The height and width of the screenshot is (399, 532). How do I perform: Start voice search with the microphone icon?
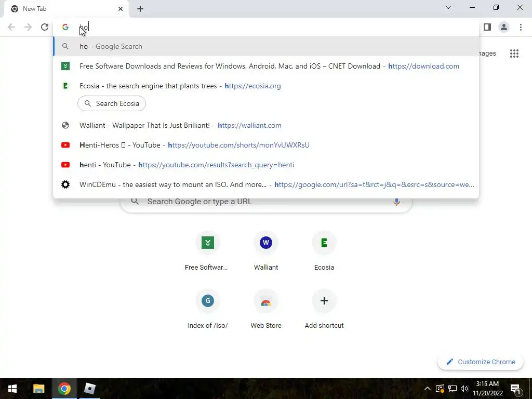[396, 202]
